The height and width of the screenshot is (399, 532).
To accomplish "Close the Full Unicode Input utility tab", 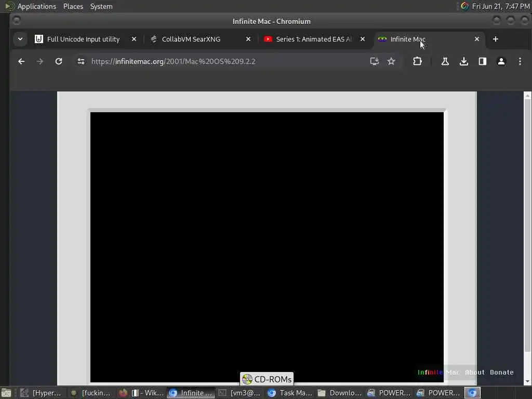I will [x=134, y=39].
